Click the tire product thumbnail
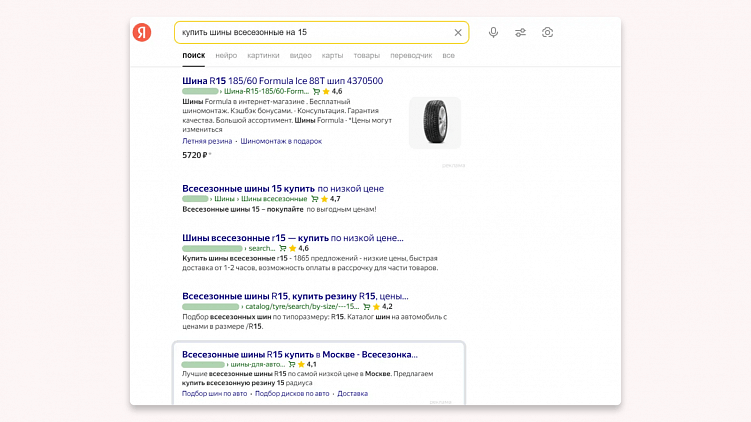 (x=435, y=122)
